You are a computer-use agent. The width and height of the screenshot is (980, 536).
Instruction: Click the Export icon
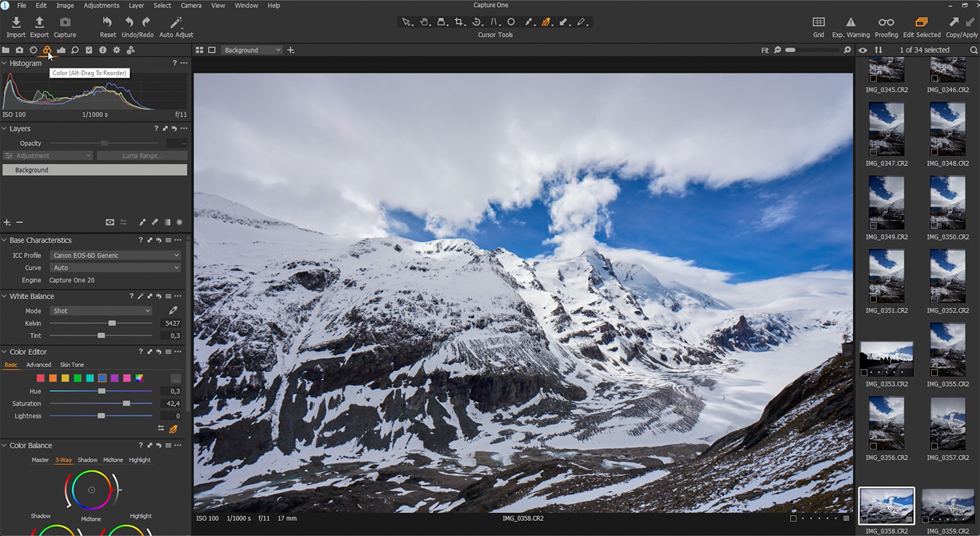pos(39,23)
